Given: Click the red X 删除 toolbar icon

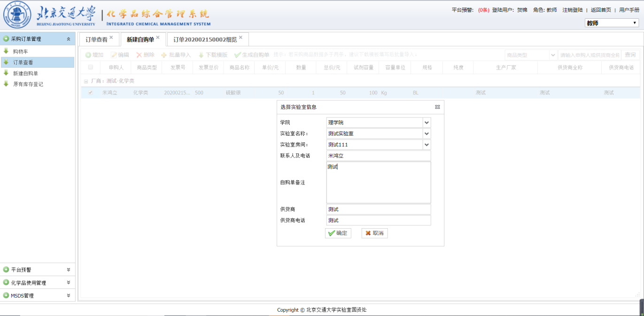Looking at the screenshot, I should tap(139, 55).
